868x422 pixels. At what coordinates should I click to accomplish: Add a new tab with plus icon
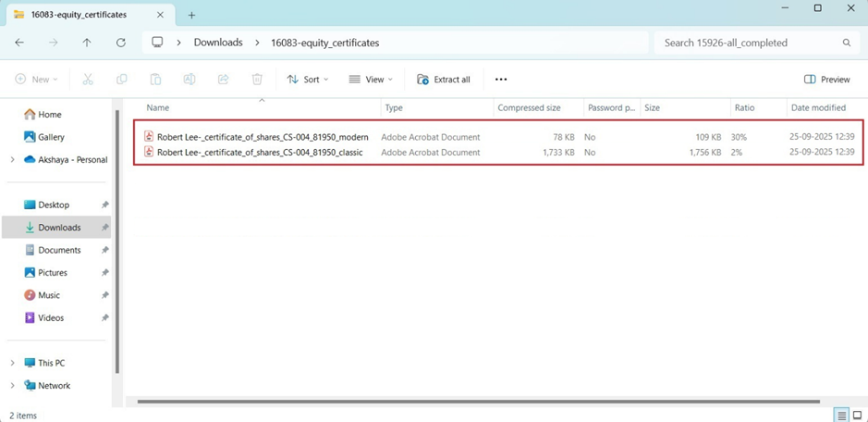(x=192, y=15)
